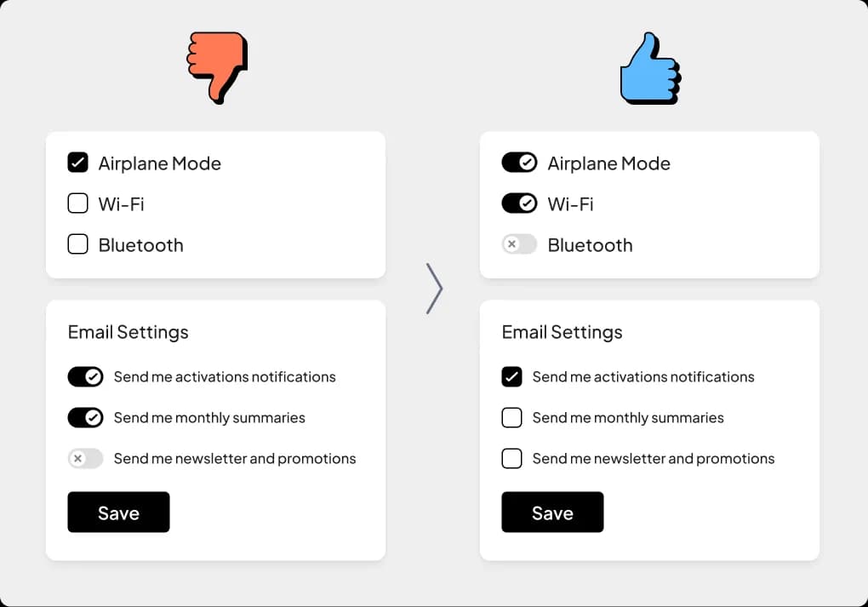This screenshot has width=868, height=607.
Task: Uncheck the Airplane Mode checkbox
Action: point(77,163)
